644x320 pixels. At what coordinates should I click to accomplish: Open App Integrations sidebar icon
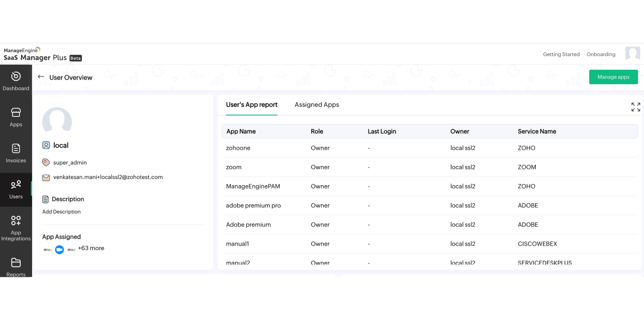[x=16, y=220]
